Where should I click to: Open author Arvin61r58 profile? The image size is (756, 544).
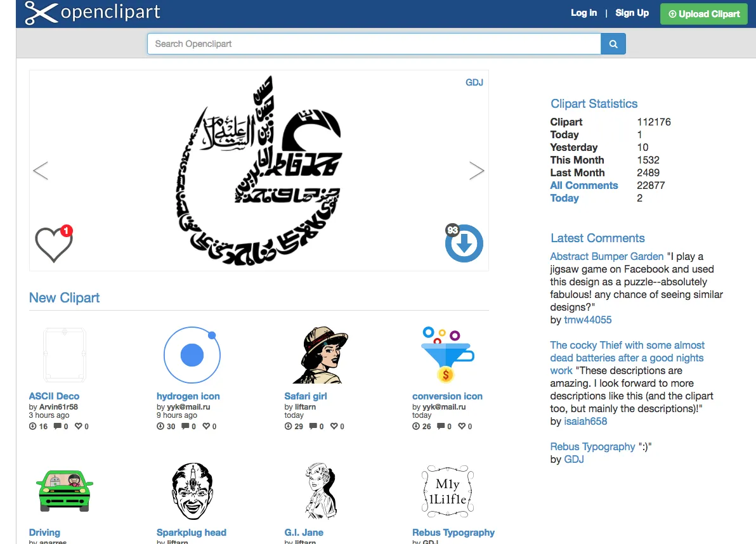pyautogui.click(x=58, y=406)
